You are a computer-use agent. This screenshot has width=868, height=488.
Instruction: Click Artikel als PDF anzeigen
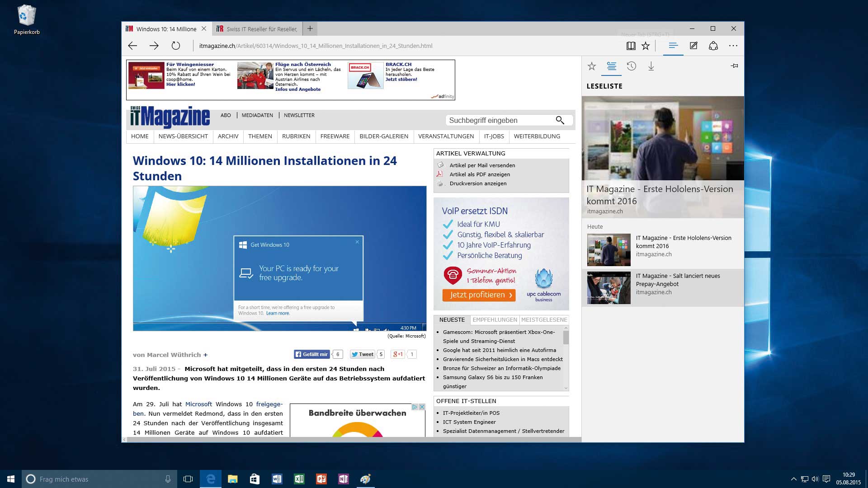tap(480, 174)
